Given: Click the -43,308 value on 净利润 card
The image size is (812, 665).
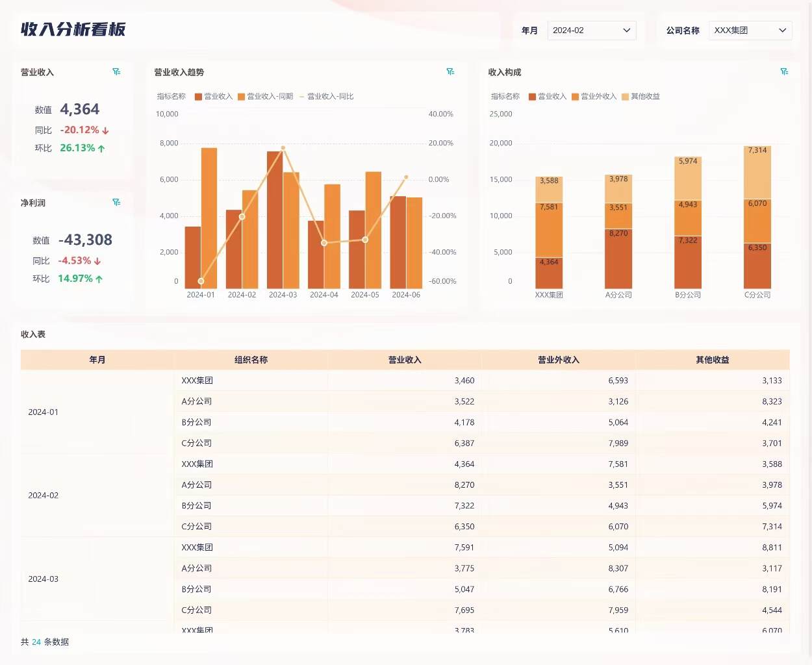Looking at the screenshot, I should 86,240.
